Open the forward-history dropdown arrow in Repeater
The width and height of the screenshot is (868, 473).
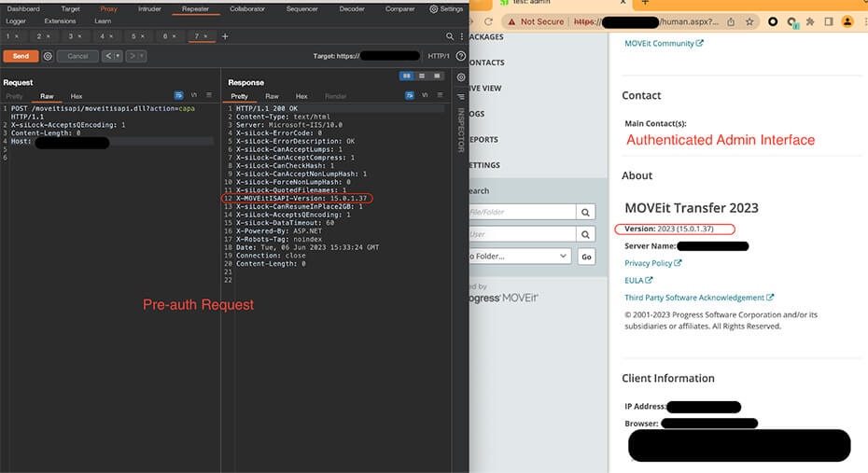[x=141, y=56]
